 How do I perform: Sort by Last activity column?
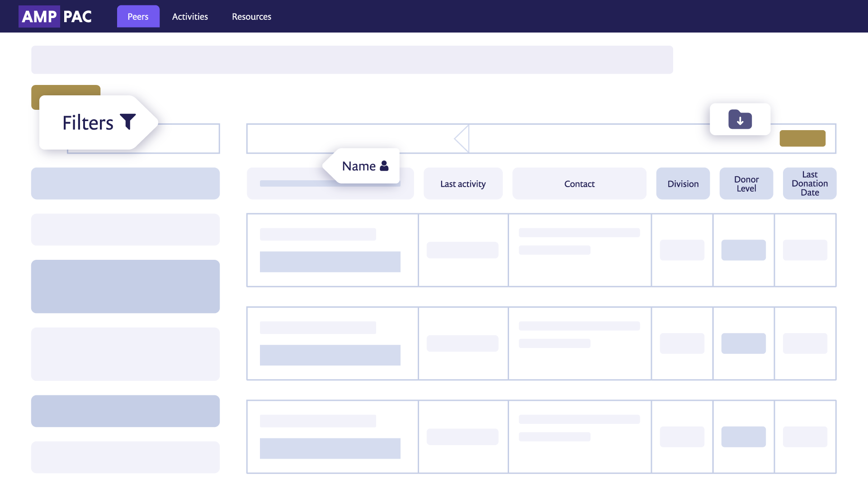[463, 184]
